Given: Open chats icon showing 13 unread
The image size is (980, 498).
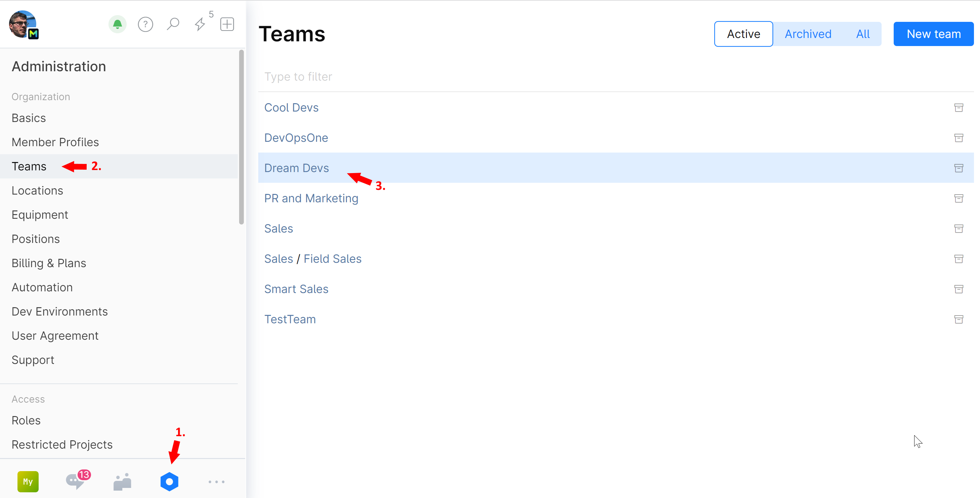Looking at the screenshot, I should point(75,482).
